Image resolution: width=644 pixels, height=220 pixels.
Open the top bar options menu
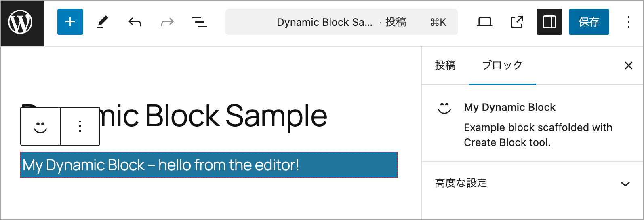(628, 22)
